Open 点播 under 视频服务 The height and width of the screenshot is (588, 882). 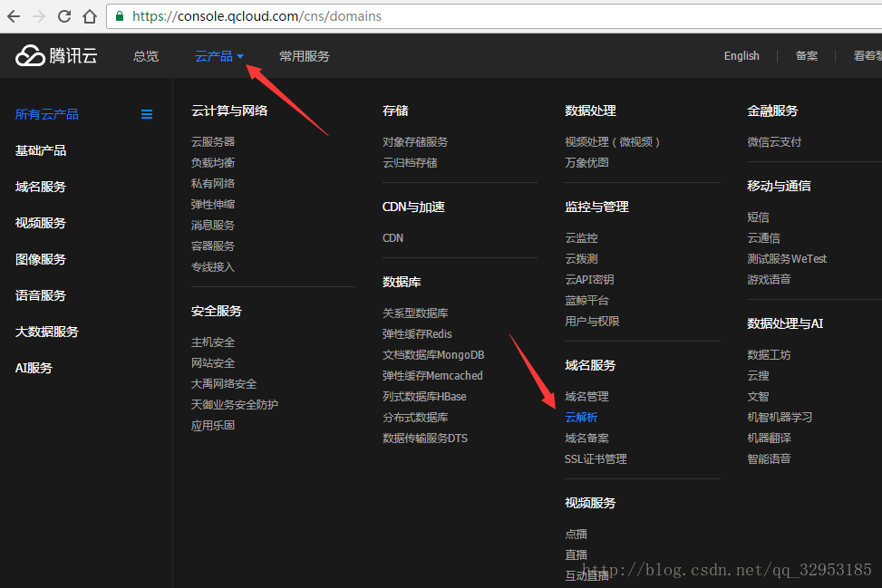coord(576,534)
